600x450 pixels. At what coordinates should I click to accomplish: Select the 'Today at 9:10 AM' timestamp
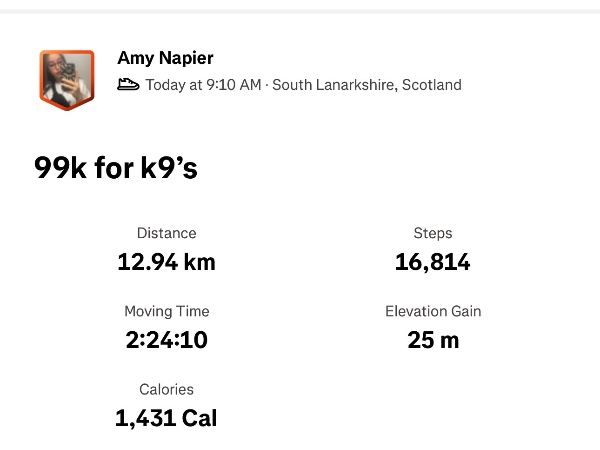pyautogui.click(x=202, y=85)
